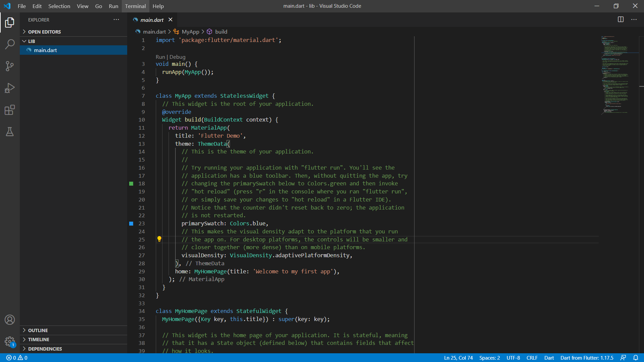Click the VS Code logo icon
644x362 pixels.
coord(7,6)
